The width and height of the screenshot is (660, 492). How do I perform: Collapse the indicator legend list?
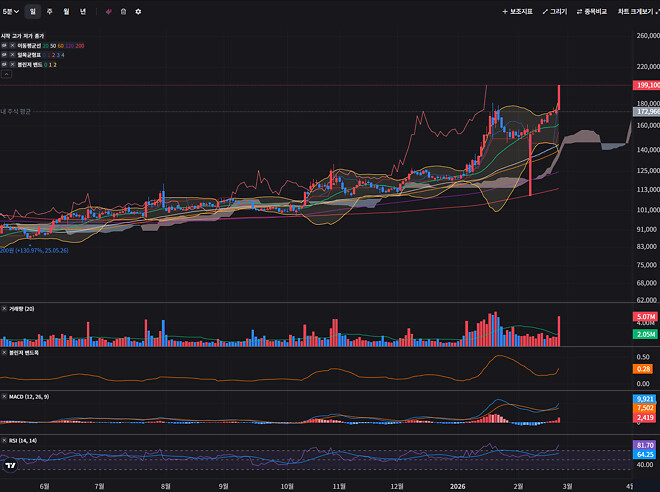pos(6,74)
